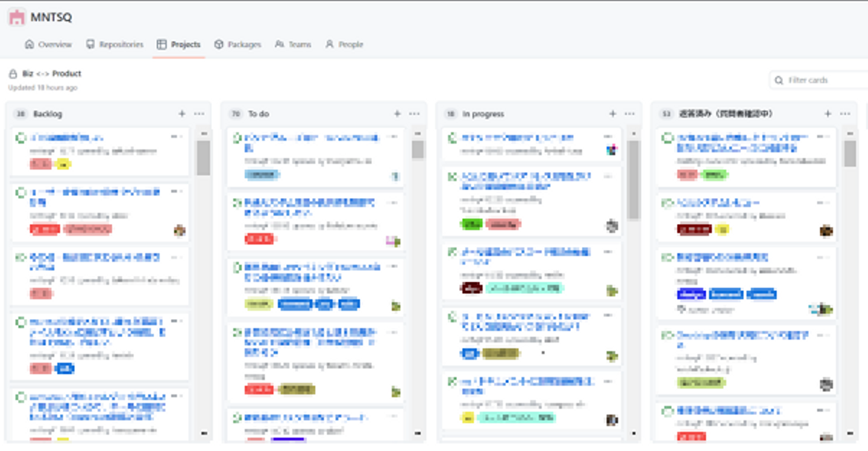Click the 18 card count on In progress
This screenshot has height=451, width=868.
pyautogui.click(x=450, y=114)
